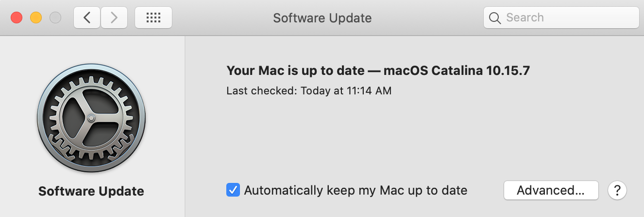Screen dimensions: 644x217
Task: Open help with the question mark button
Action: tap(617, 190)
